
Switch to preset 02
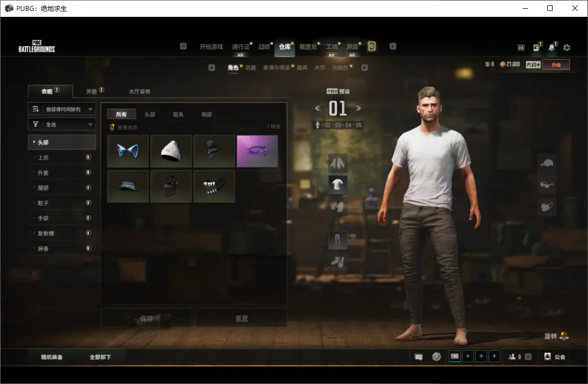(x=328, y=125)
